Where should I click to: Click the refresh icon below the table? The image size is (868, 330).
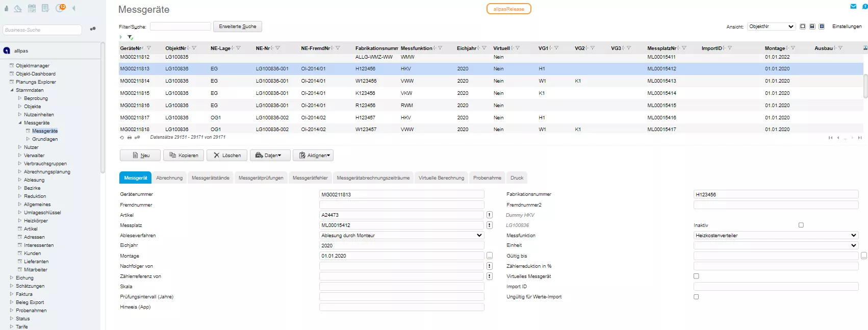point(122,138)
